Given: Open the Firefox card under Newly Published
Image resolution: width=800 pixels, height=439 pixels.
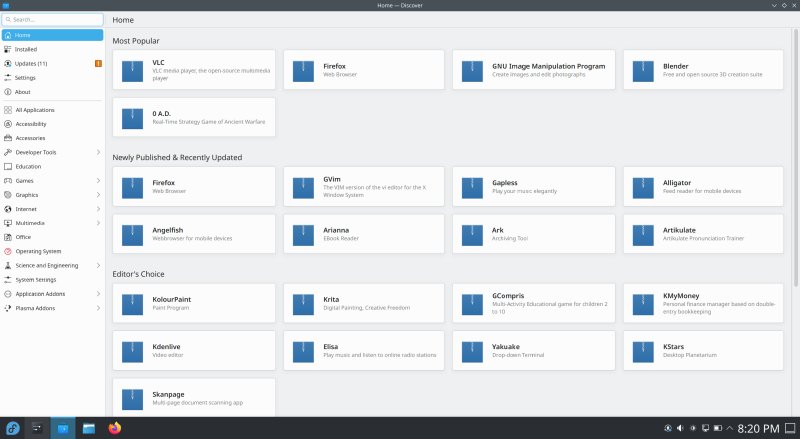Looking at the screenshot, I should pyautogui.click(x=194, y=186).
